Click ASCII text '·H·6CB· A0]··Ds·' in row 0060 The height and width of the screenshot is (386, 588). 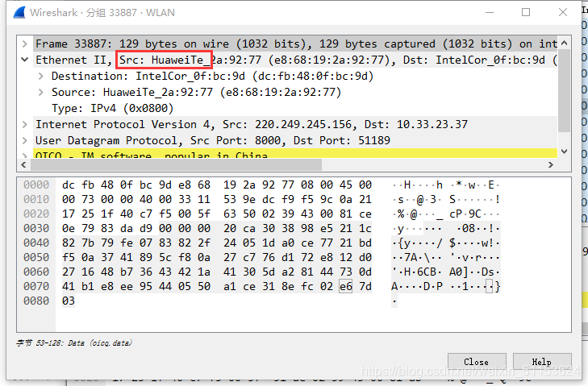coord(445,272)
